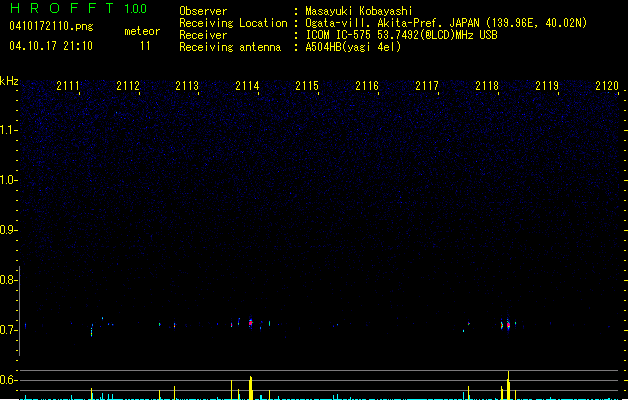Click the 0.7 kHz frequency tick label
This screenshot has height=400, width=629.
point(8,330)
